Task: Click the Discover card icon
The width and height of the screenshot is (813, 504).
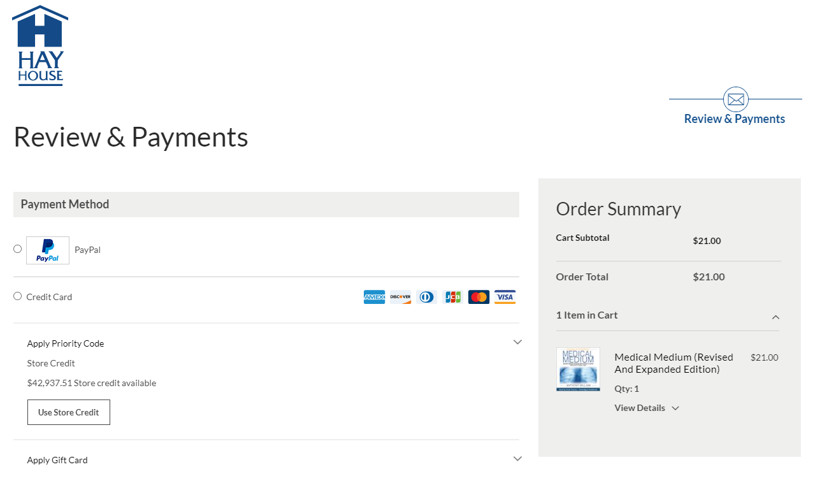Action: 400,297
